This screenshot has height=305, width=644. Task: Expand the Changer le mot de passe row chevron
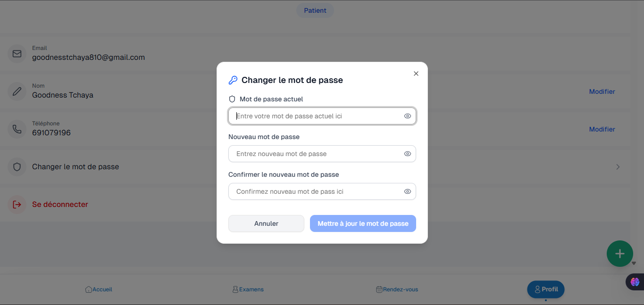click(x=618, y=167)
